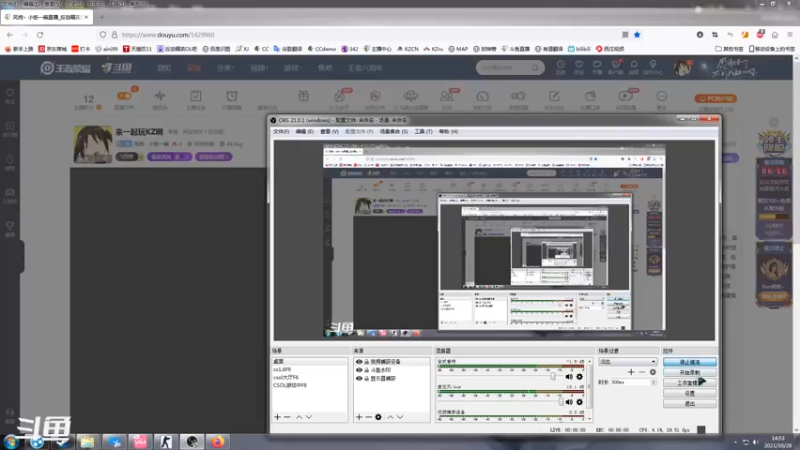Image resolution: width=800 pixels, height=450 pixels.
Task: Open the Firefox hamburger menu
Action: (790, 35)
